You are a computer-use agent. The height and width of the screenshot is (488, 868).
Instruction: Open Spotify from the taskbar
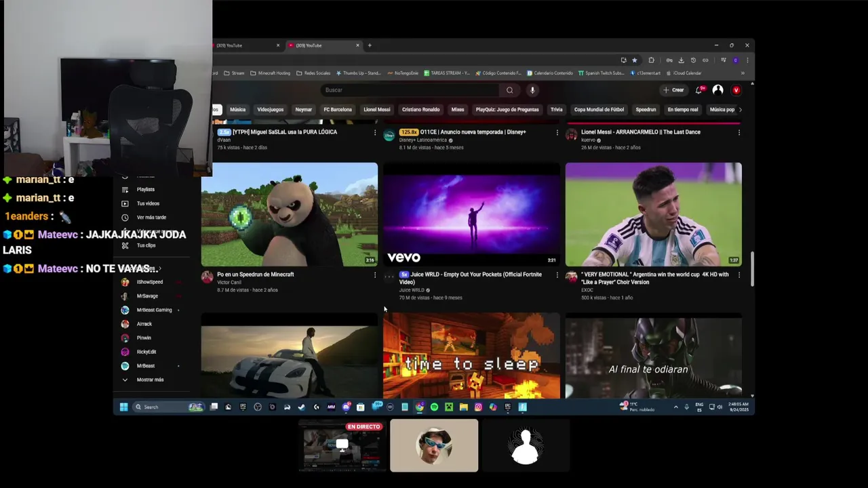point(434,407)
